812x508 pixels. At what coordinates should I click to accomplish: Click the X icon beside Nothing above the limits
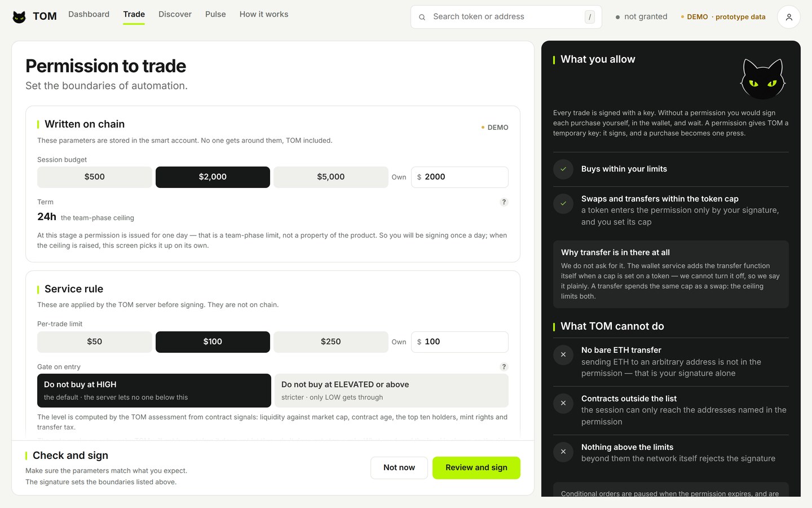[x=563, y=452]
